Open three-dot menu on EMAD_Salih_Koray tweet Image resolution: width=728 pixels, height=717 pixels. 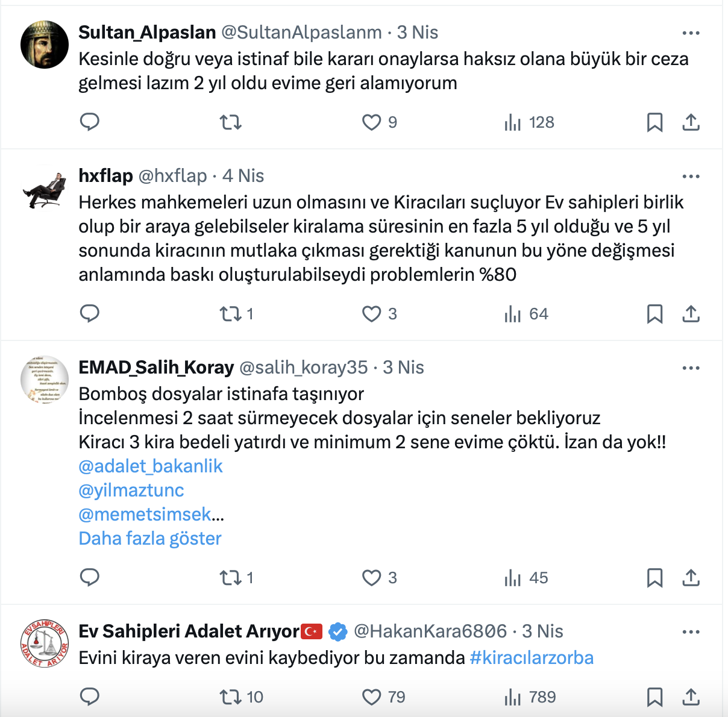[691, 368]
